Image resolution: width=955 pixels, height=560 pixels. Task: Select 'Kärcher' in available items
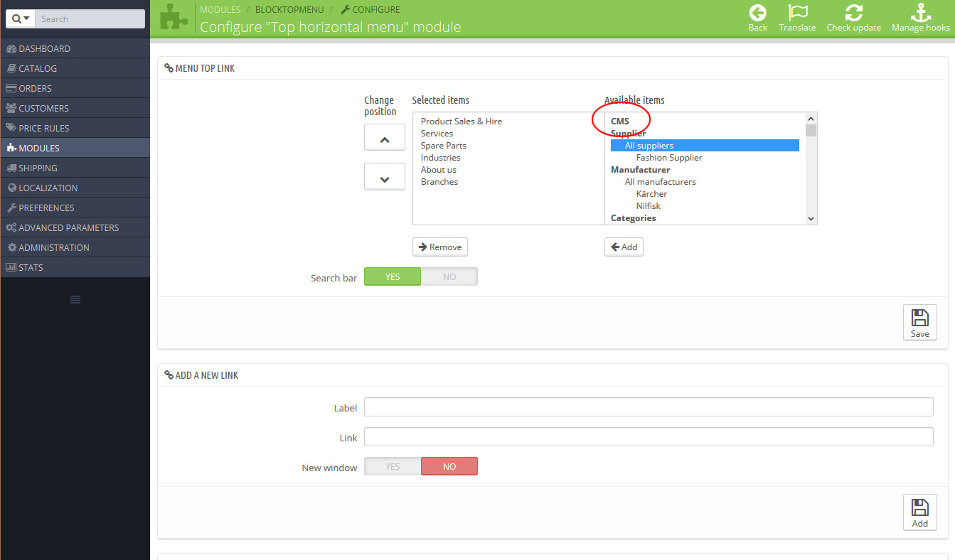[651, 193]
